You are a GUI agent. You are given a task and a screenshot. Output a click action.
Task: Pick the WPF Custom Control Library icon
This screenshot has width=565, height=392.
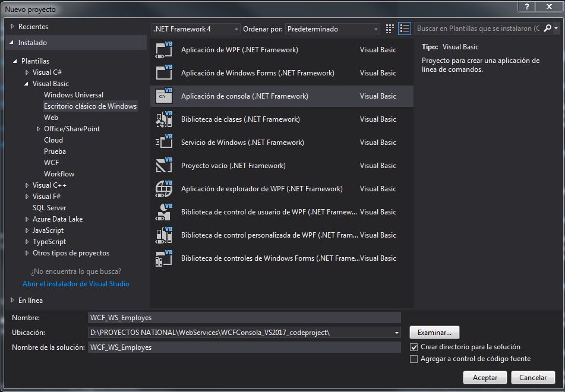tap(164, 235)
